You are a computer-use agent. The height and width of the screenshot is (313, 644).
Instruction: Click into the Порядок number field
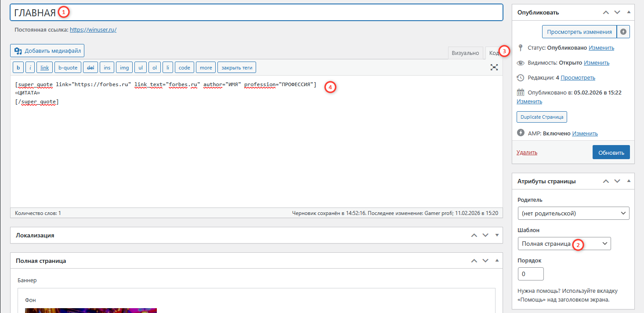point(531,274)
